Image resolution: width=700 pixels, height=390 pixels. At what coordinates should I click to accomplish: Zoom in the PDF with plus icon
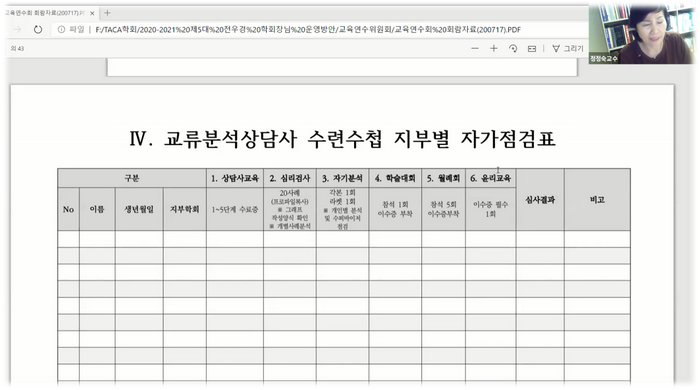coord(494,48)
